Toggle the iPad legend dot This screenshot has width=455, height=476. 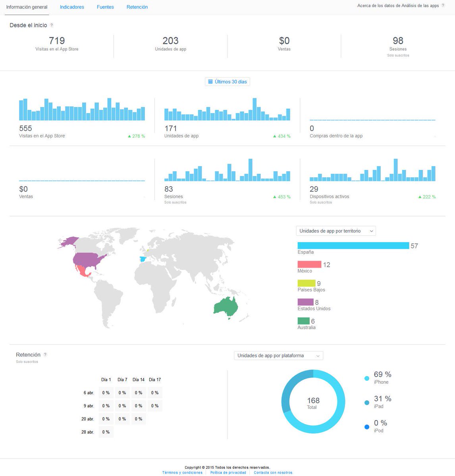coord(366,402)
